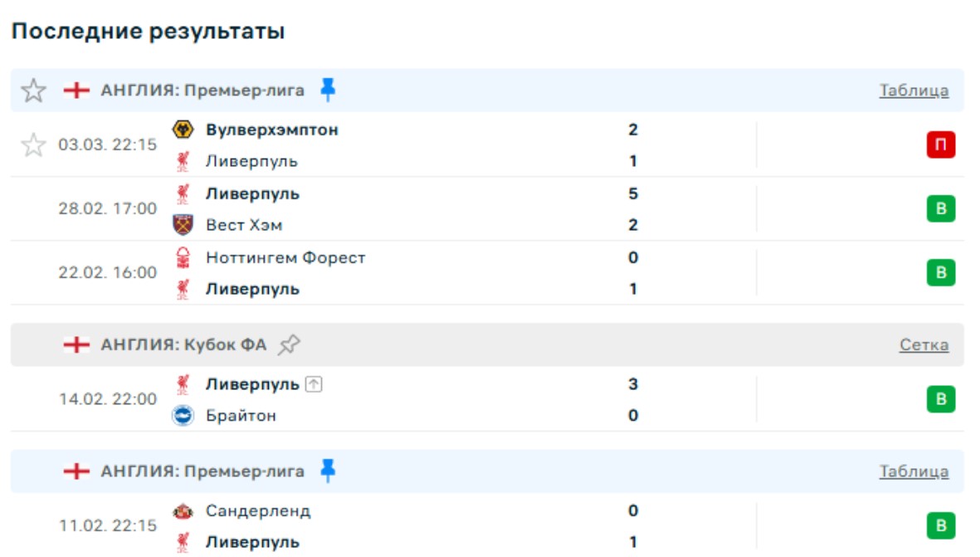Screen dimensions: 980x557
Task: Click the red loss 'П' result badge
Action: coord(940,145)
